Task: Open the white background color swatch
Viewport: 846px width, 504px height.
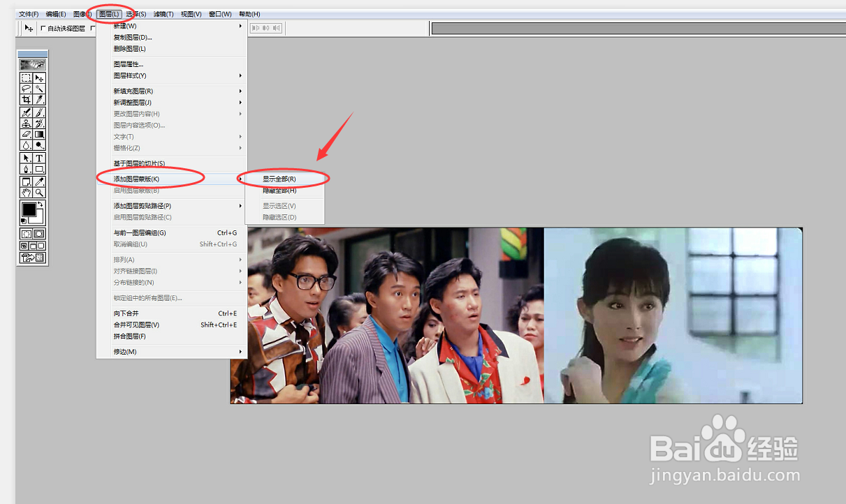Action: (41, 218)
